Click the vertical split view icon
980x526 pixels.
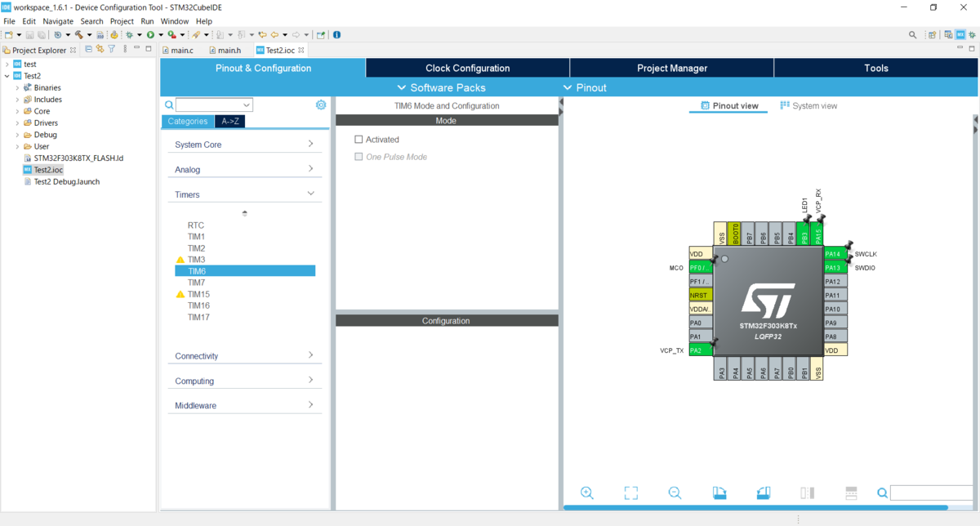[808, 493]
